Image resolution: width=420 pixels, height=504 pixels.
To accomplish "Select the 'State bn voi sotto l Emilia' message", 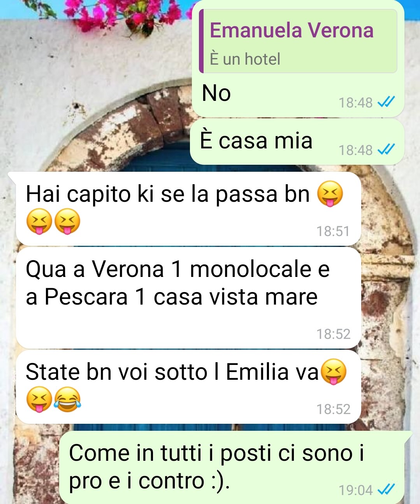I will (x=188, y=387).
